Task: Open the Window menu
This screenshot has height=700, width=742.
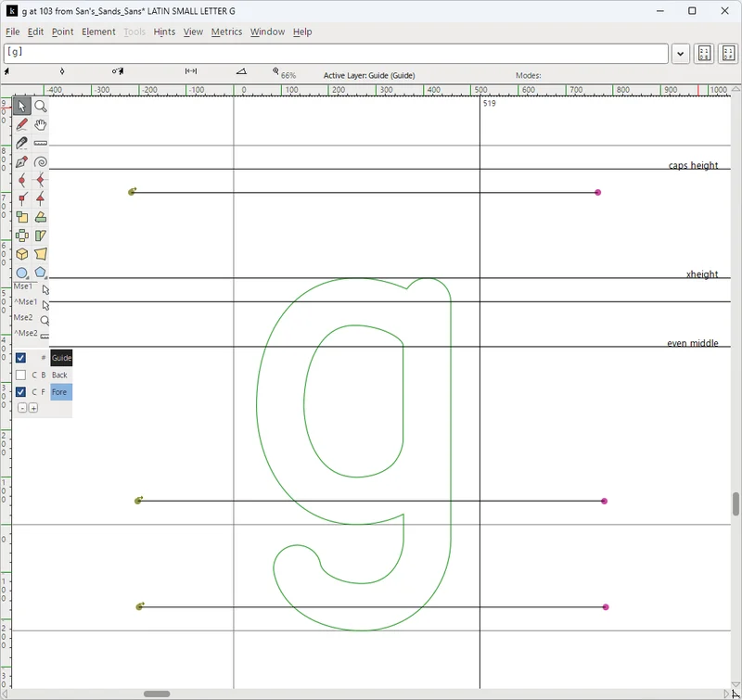Action: click(267, 32)
